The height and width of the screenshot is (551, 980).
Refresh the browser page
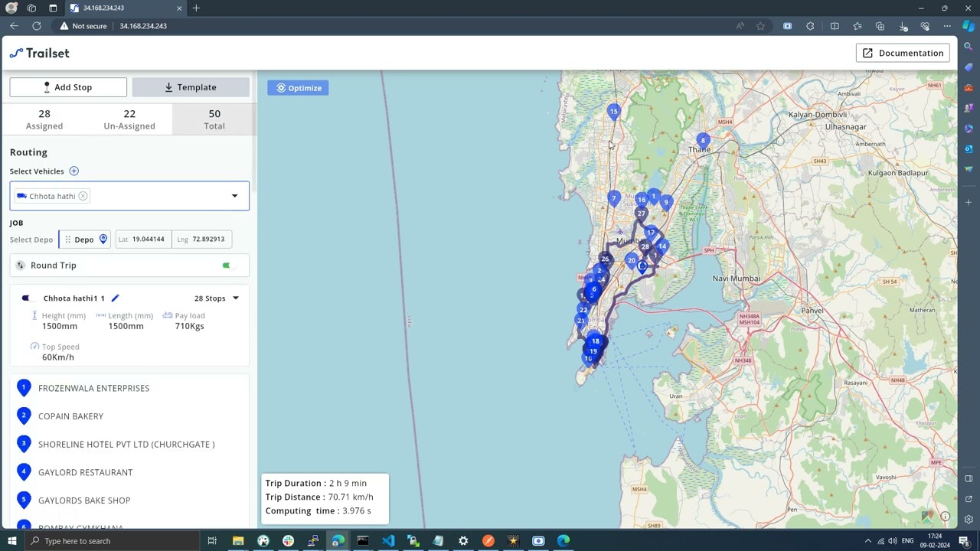click(x=37, y=26)
